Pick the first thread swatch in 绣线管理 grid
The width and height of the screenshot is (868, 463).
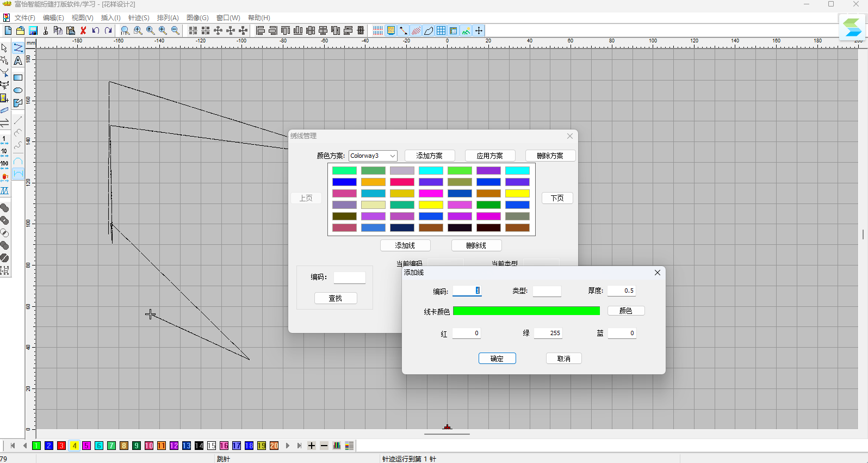344,171
